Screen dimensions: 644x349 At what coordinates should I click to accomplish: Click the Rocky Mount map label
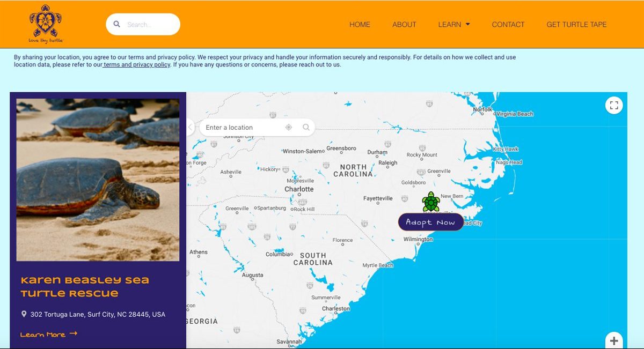click(x=422, y=155)
